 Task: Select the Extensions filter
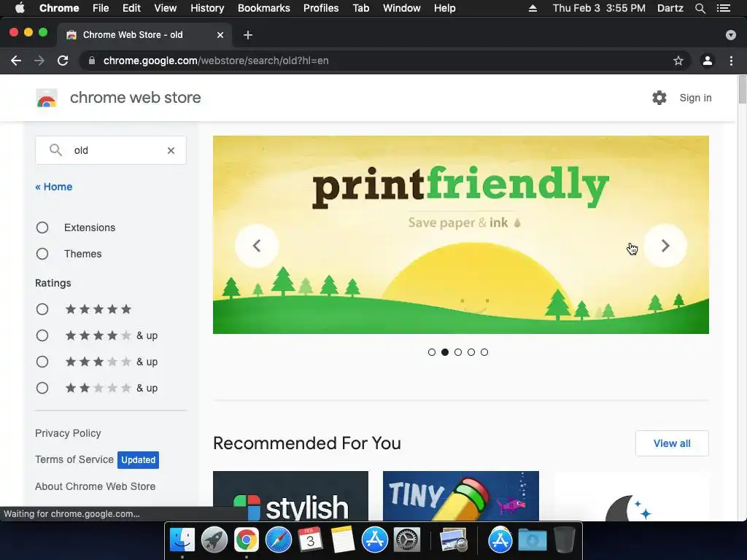[x=42, y=227]
